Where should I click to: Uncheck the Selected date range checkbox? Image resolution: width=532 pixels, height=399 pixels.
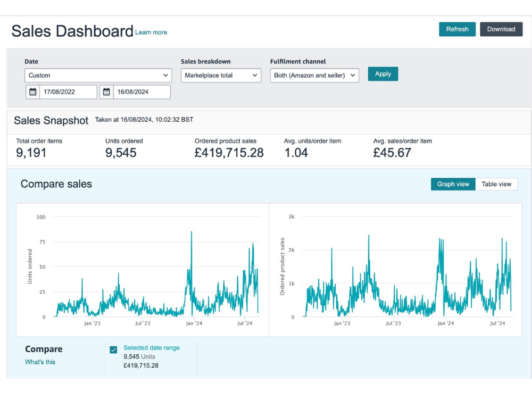pyautogui.click(x=113, y=350)
